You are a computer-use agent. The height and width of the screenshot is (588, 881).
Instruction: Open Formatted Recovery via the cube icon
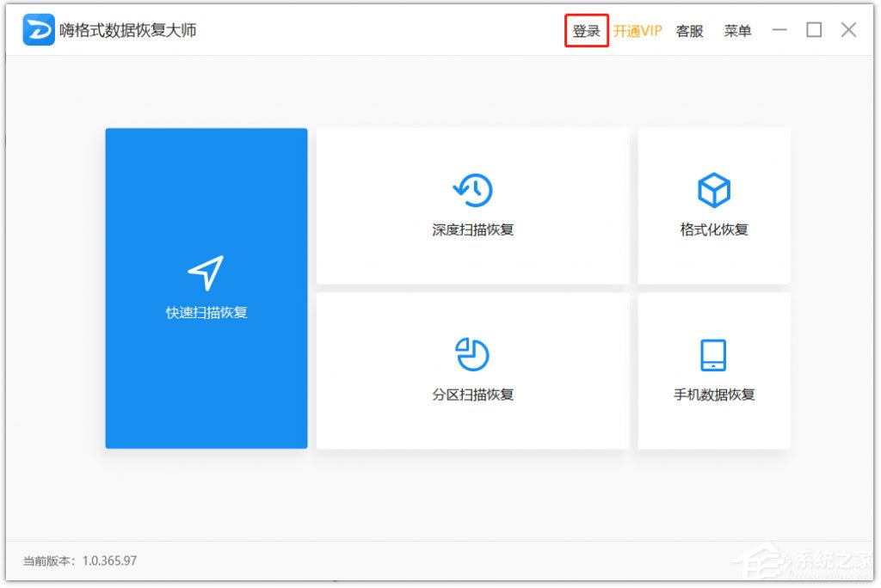712,189
